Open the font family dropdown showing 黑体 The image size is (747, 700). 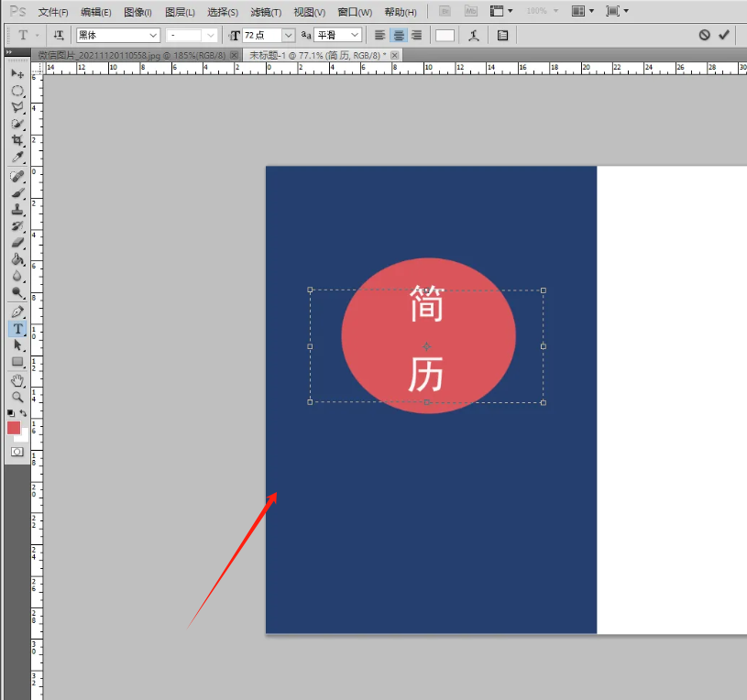click(x=117, y=35)
